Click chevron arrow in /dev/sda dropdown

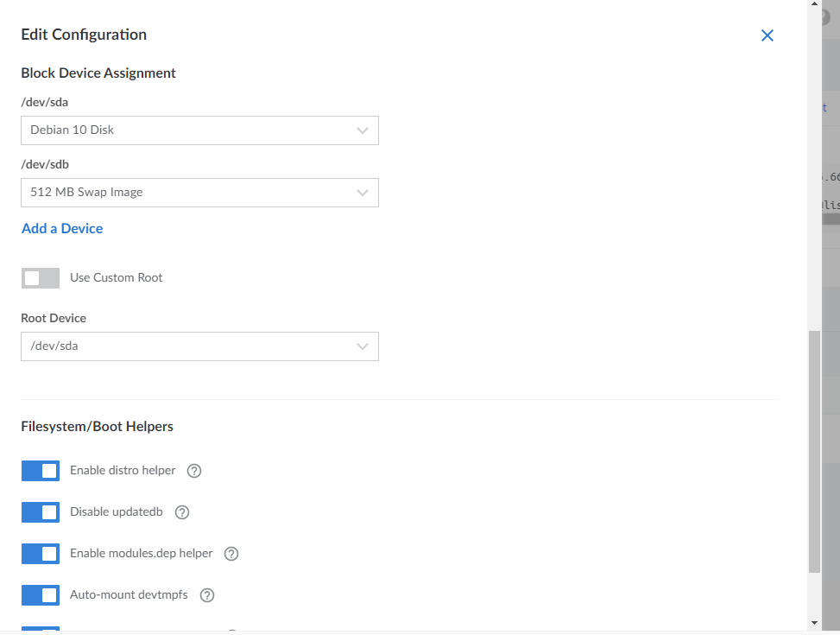point(363,130)
